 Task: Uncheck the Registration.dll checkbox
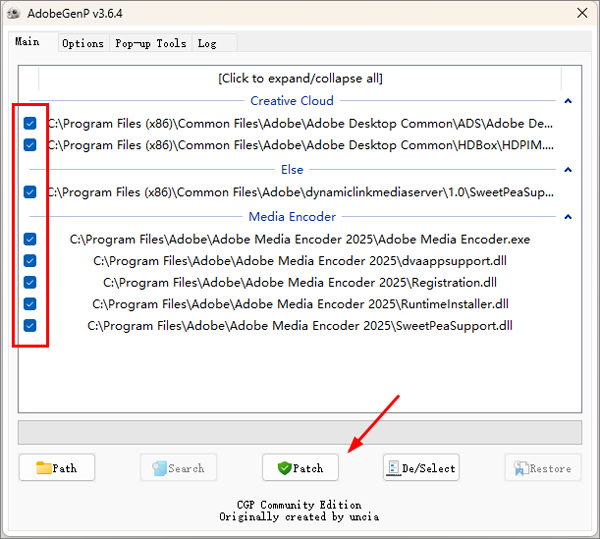click(x=30, y=282)
